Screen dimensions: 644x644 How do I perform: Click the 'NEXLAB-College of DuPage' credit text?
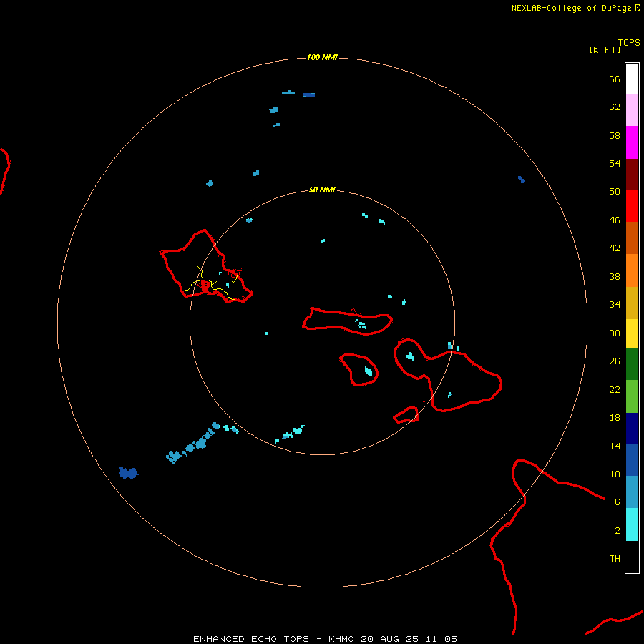point(571,8)
